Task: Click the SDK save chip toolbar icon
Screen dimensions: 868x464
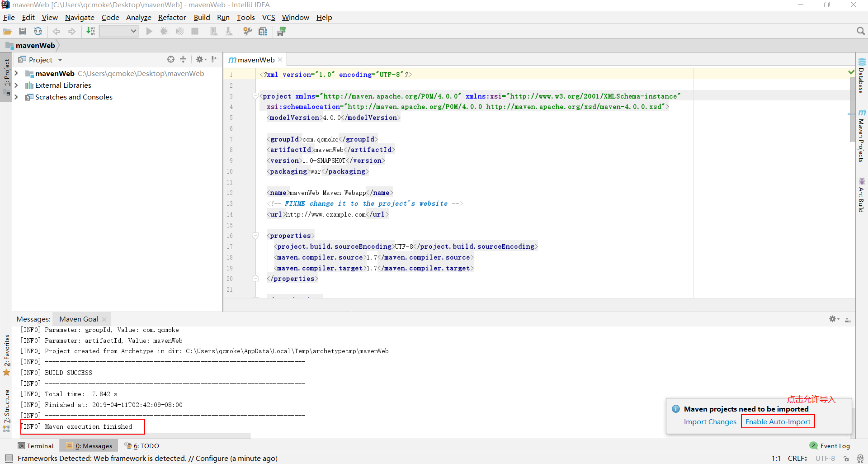Action: click(282, 31)
